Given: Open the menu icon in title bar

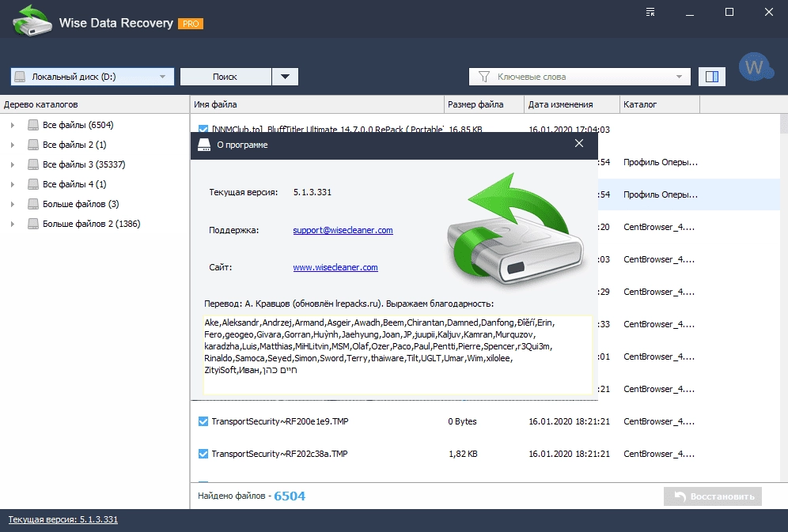Looking at the screenshot, I should click(x=650, y=12).
